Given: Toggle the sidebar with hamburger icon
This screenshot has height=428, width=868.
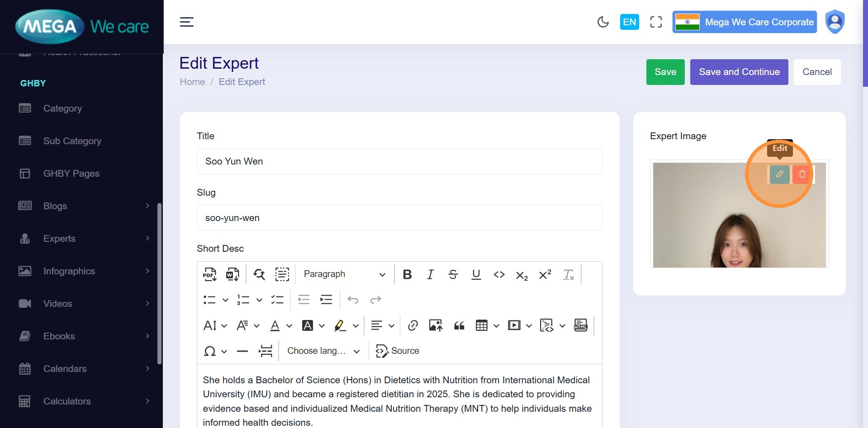Looking at the screenshot, I should (x=187, y=22).
